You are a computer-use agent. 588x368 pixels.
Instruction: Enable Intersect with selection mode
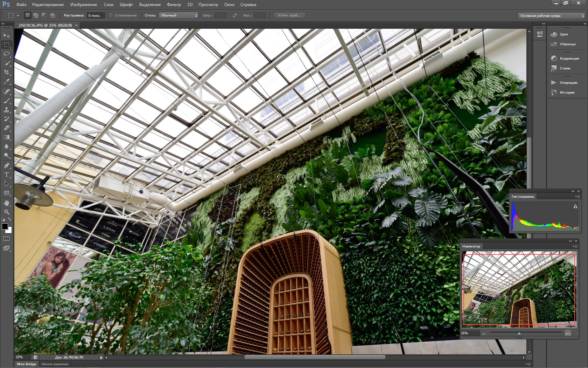pyautogui.click(x=52, y=15)
